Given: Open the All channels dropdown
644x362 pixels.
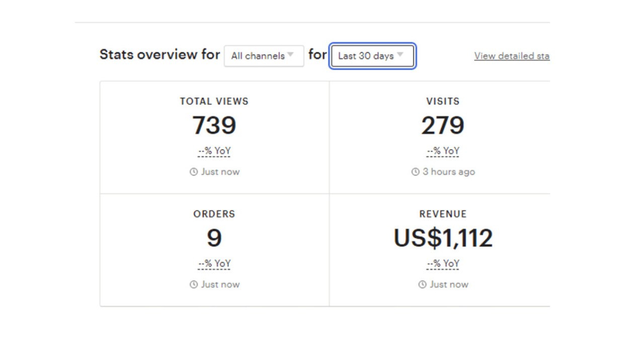Looking at the screenshot, I should tap(264, 56).
